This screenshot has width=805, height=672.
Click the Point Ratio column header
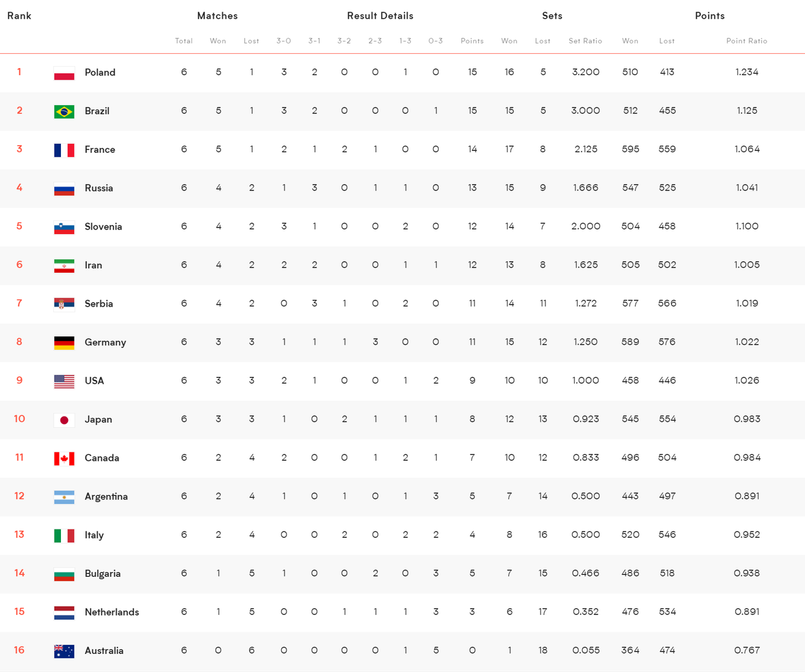(747, 41)
